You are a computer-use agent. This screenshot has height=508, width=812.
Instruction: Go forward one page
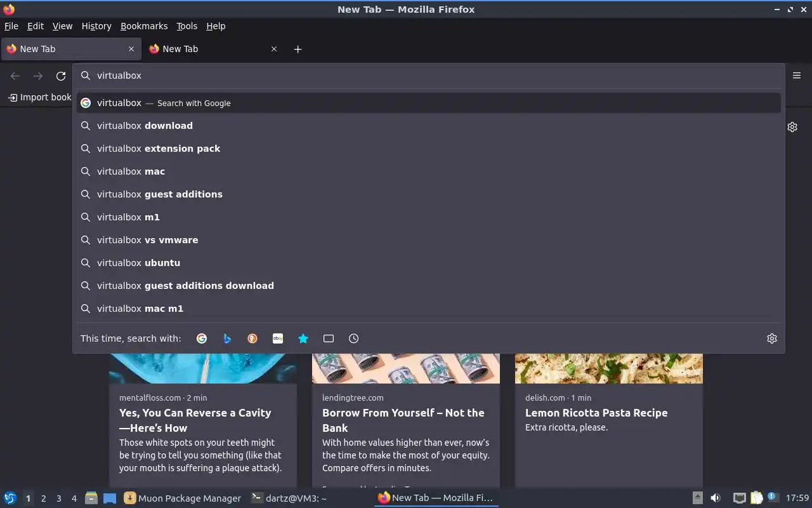click(x=38, y=76)
